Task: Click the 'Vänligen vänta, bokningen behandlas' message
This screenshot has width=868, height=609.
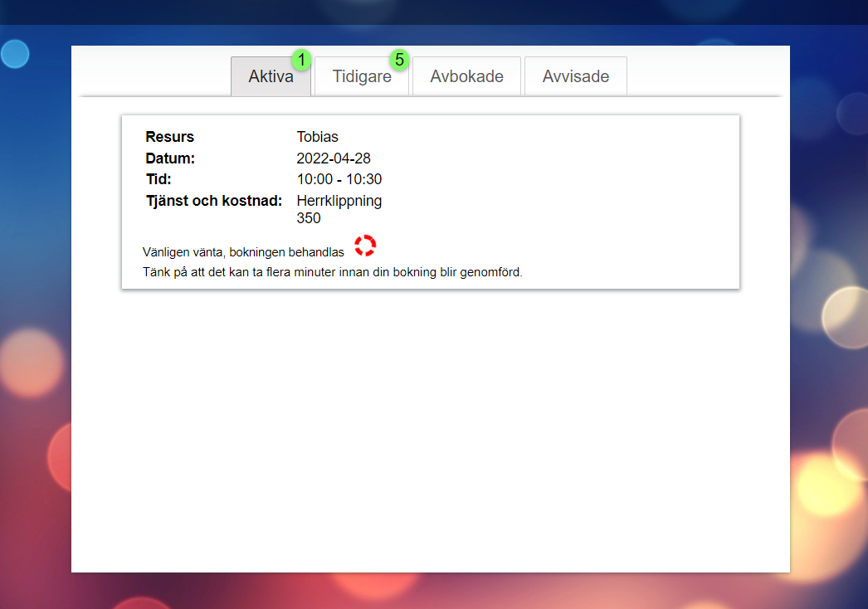Action: [x=243, y=252]
